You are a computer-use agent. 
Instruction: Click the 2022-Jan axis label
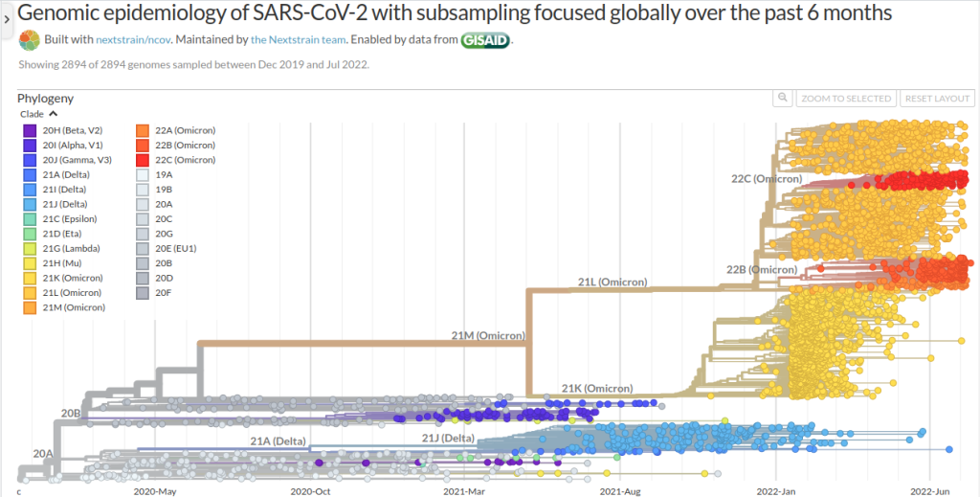coord(775,491)
